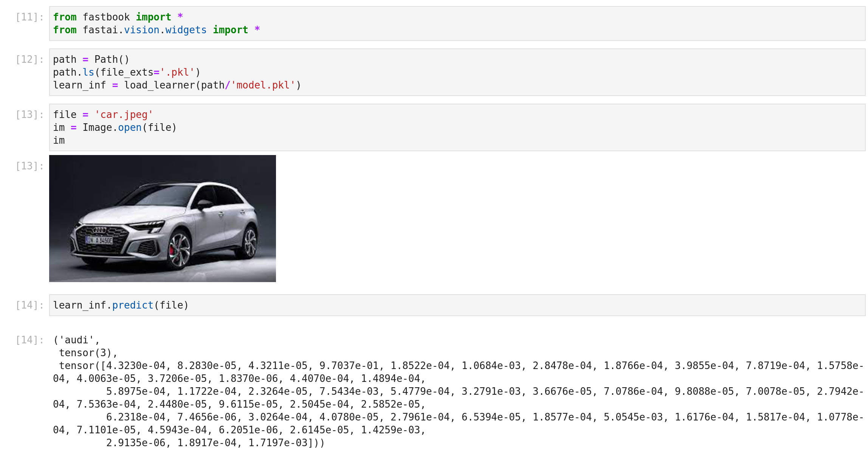Image resolution: width=868 pixels, height=453 pixels.
Task: Click the [13] input prompt beside file assignment
Action: tap(29, 115)
